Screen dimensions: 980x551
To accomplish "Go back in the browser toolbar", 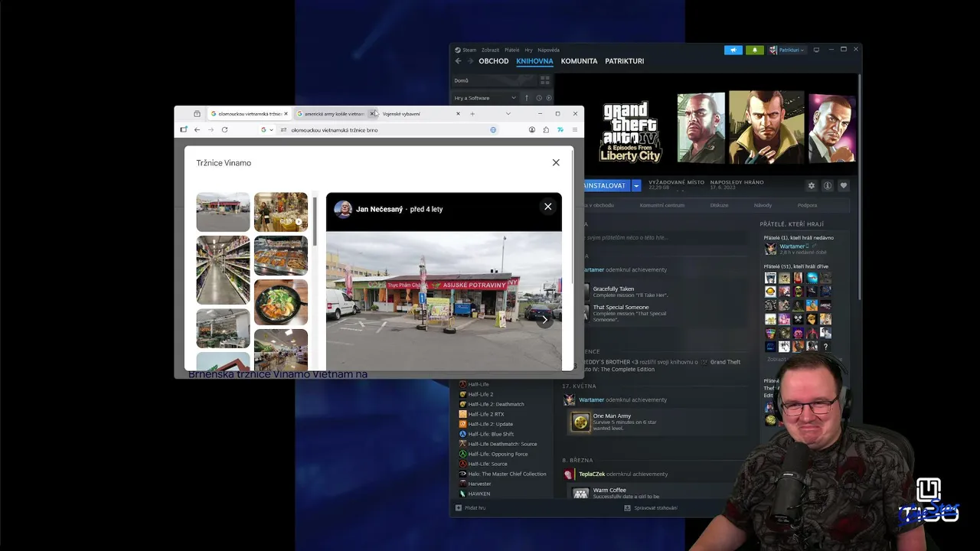I will [197, 130].
